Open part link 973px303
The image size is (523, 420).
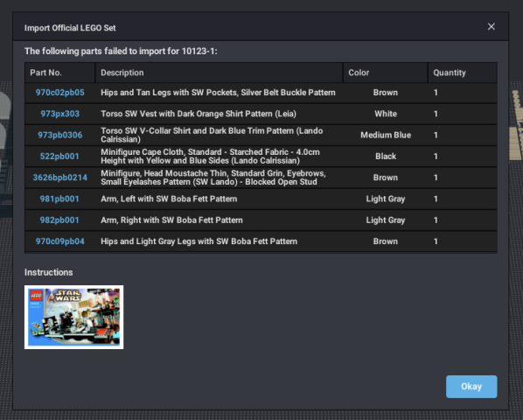(60, 114)
